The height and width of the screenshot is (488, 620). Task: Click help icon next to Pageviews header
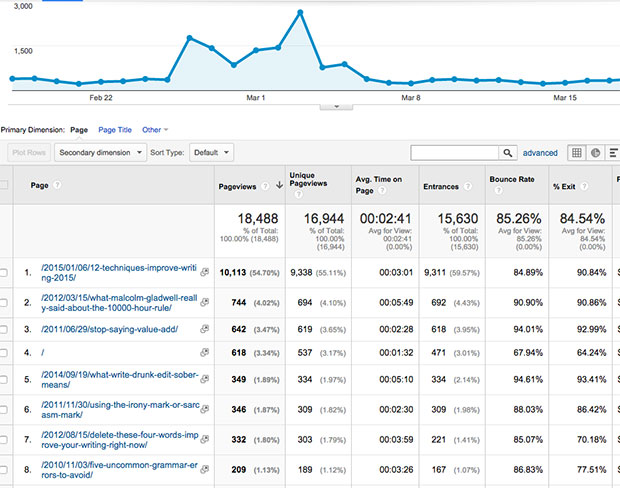tap(265, 186)
